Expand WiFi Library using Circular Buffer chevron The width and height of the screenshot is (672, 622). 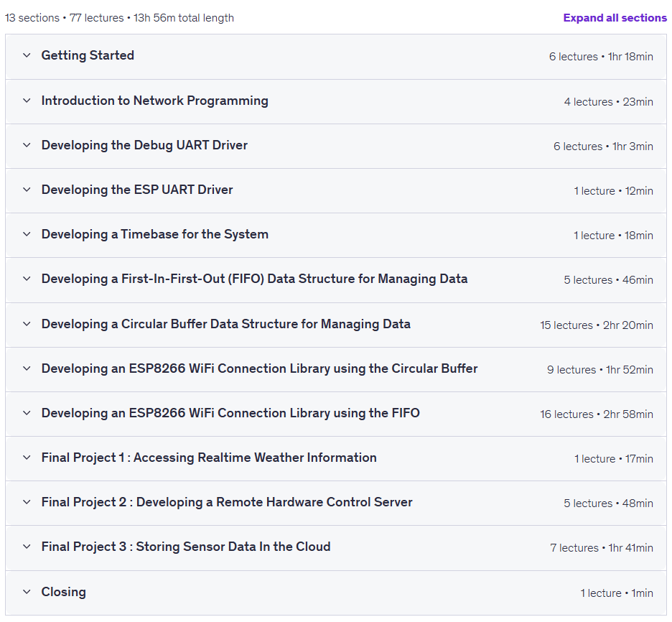pos(27,368)
